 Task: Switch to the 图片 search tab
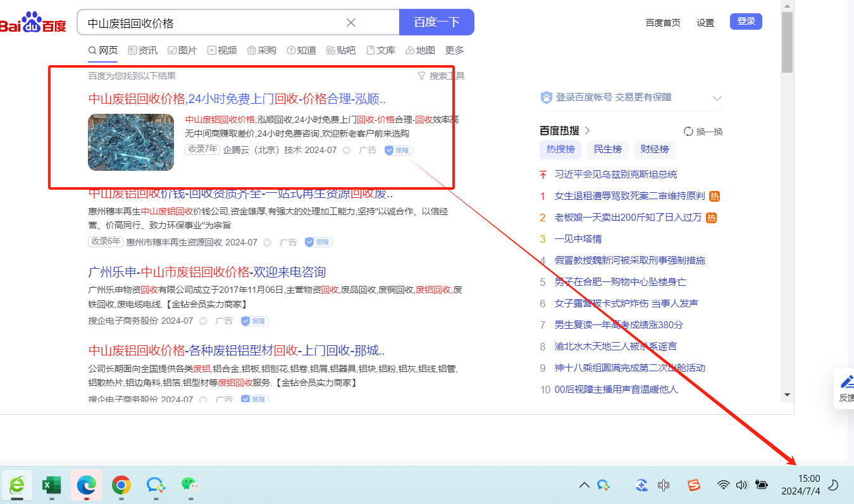point(182,50)
